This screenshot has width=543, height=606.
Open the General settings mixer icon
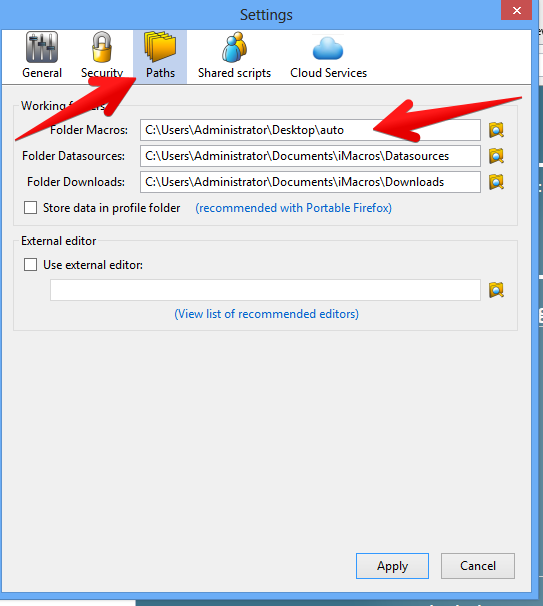pos(42,47)
